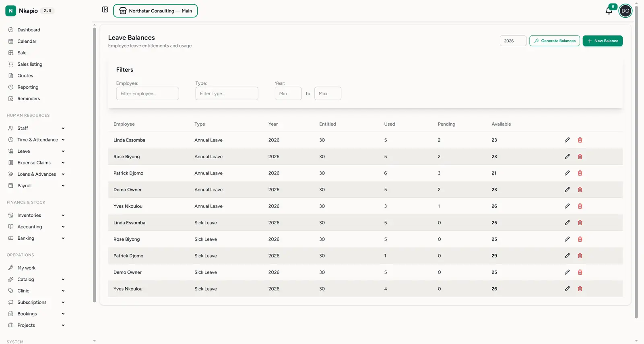Screen dimensions: 644x344
Task: Expand the Inventories submenu
Action: click(x=36, y=215)
